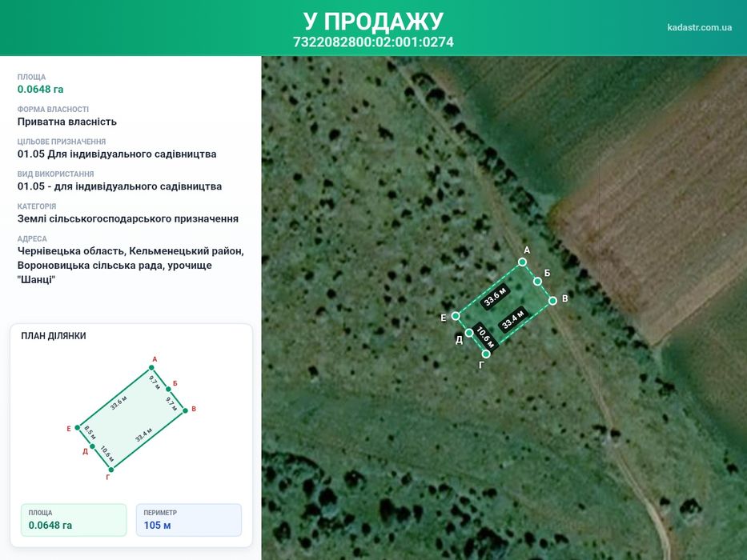Screen dimensions: 747x560
Task: Click the 'ПЛАН ДІЛЯНКИ' heading
Action: point(54,336)
